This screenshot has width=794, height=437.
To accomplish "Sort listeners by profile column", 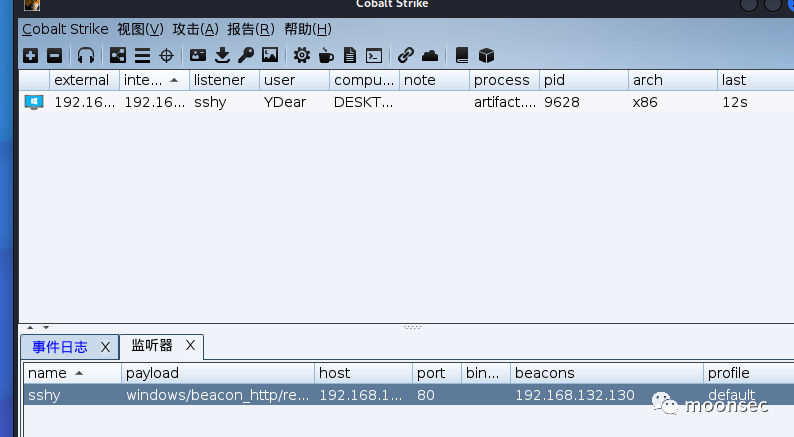I will (749, 373).
